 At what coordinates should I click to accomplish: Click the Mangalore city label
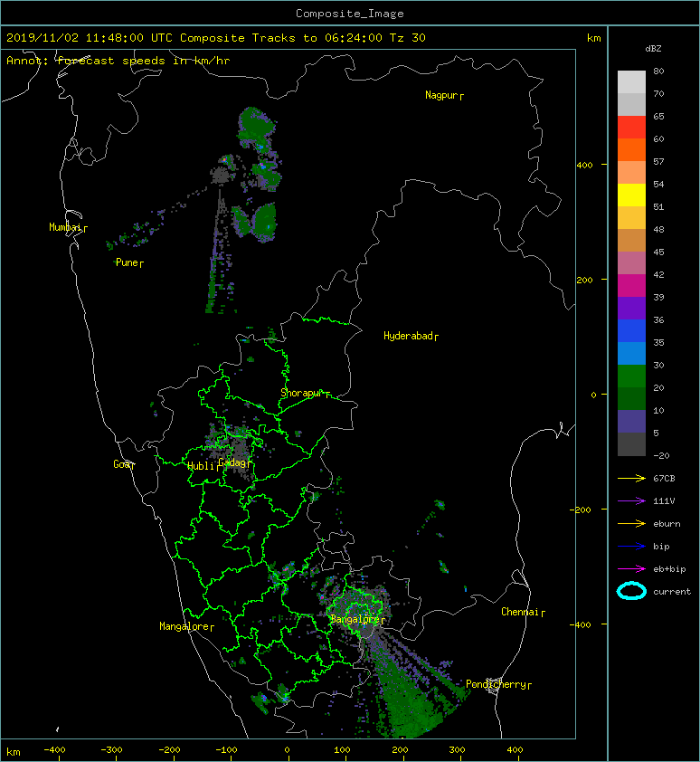point(184,626)
